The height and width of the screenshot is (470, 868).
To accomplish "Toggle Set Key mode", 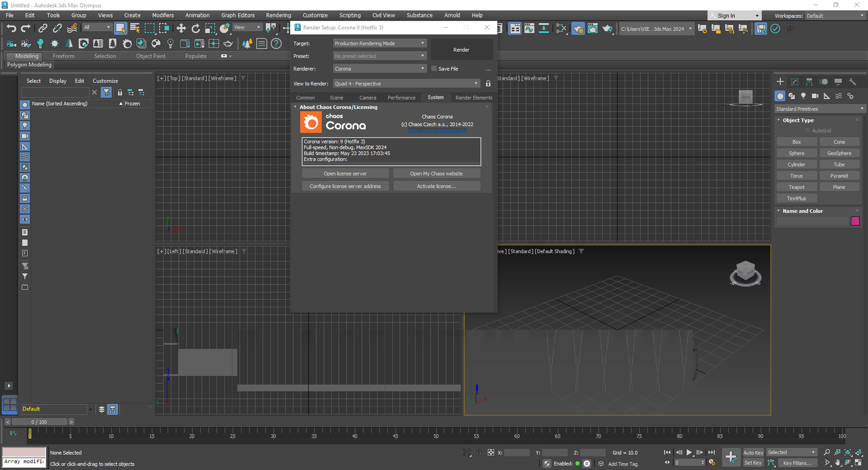I will click(753, 463).
